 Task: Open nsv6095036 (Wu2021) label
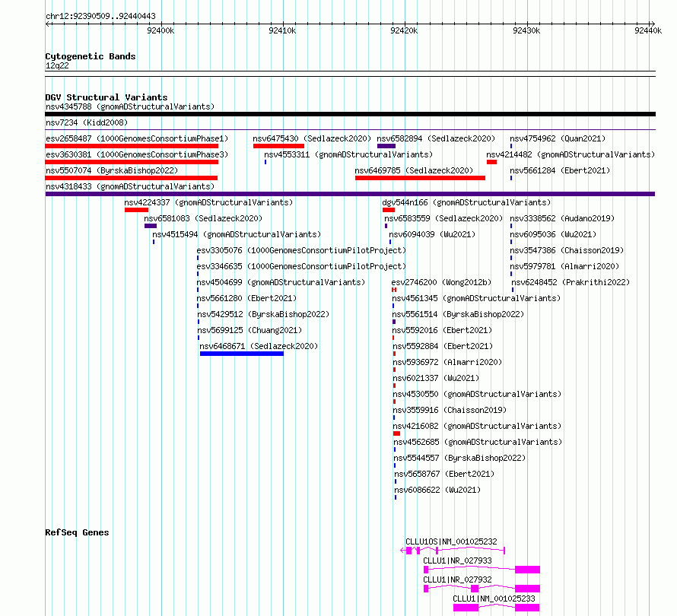click(553, 234)
